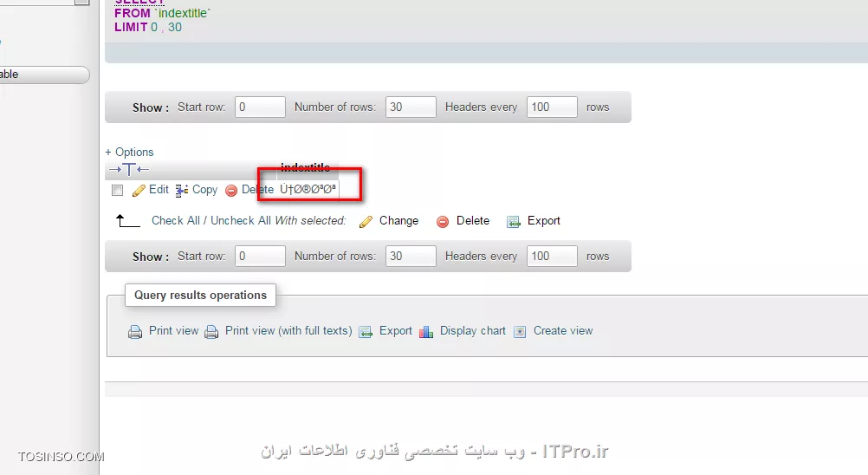Click Change for selected rows
This screenshot has height=475, width=868.
[398, 220]
